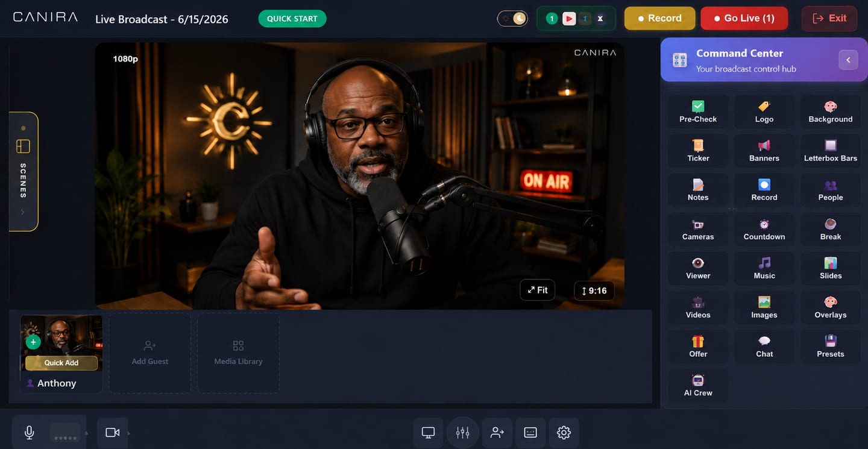This screenshot has width=868, height=449.
Task: Open the Overlays tool
Action: (x=831, y=307)
